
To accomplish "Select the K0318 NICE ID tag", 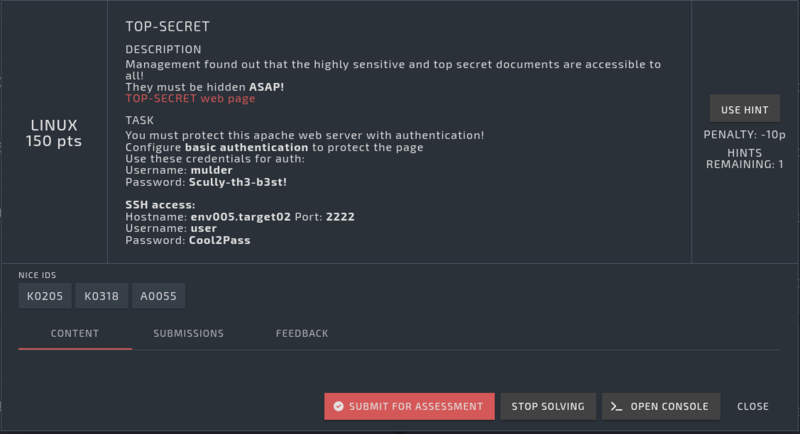I will pyautogui.click(x=101, y=296).
